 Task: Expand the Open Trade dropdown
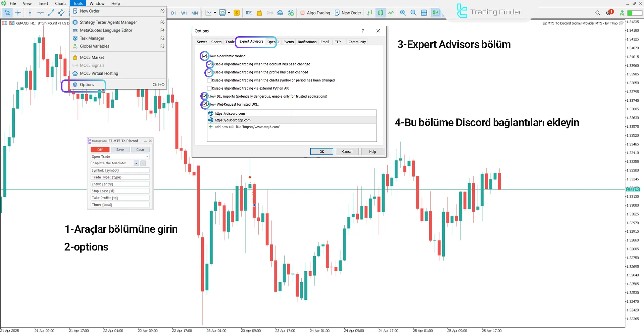point(147,157)
